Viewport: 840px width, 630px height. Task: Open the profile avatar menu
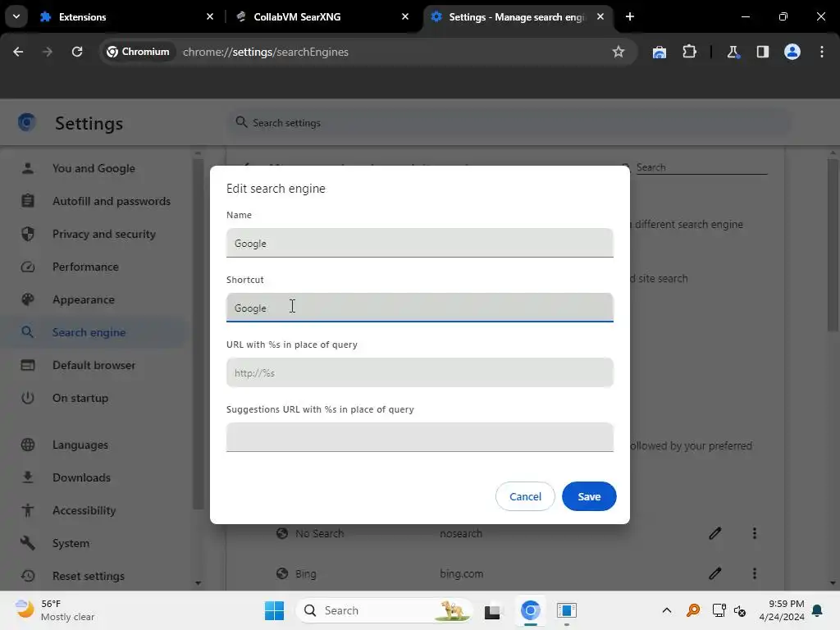(x=792, y=52)
